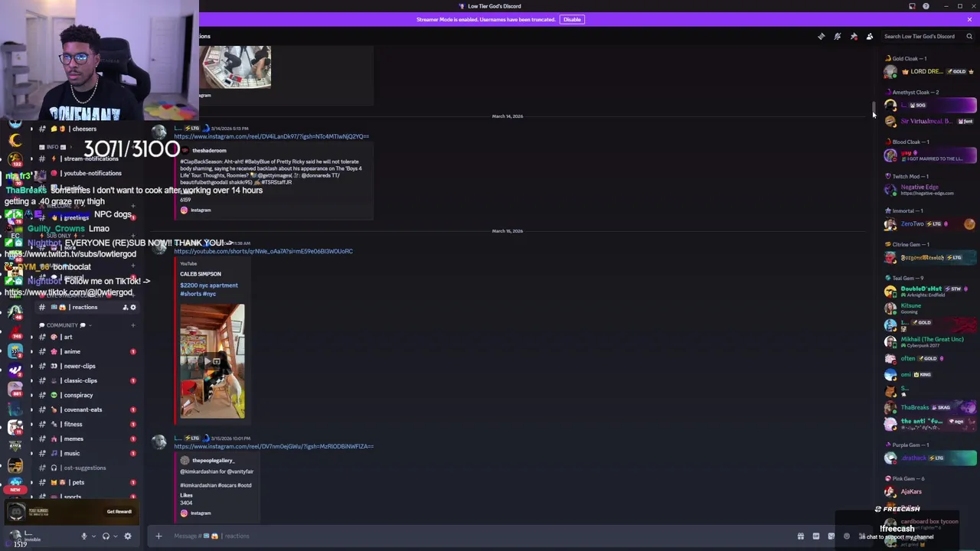
Task: Open the reactions channel settings gear
Action: coord(133,308)
